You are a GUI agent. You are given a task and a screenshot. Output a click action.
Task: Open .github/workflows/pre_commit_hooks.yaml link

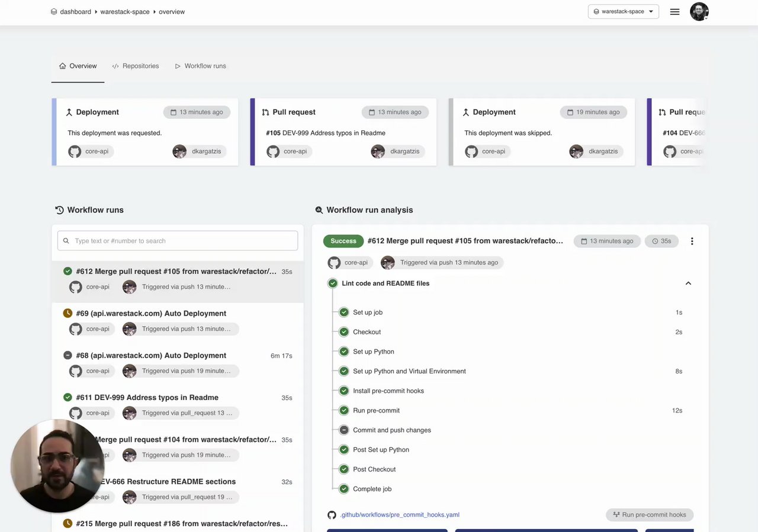[400, 515]
